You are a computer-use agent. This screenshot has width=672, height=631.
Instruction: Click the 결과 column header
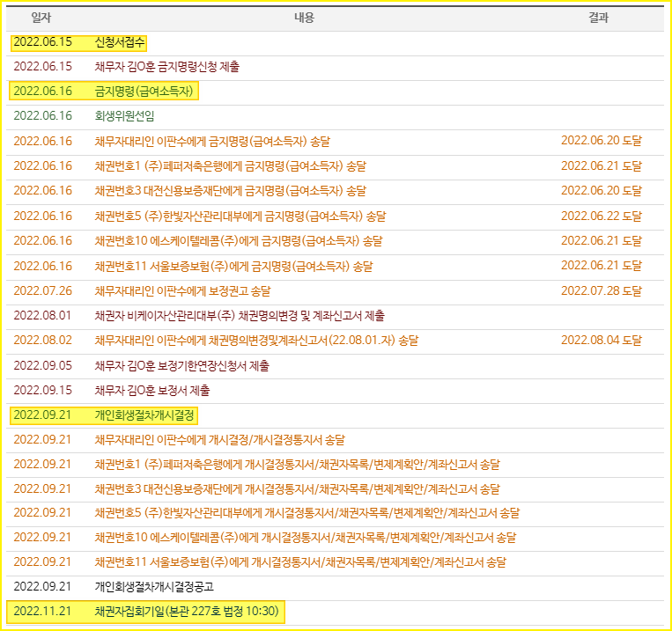point(599,18)
